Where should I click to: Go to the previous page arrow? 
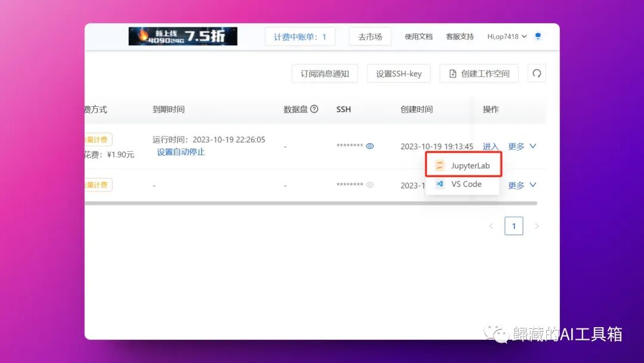[491, 226]
